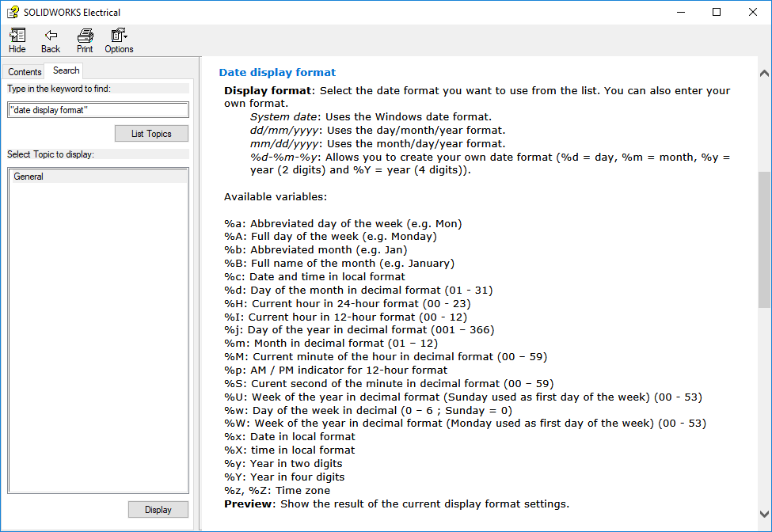This screenshot has height=532, width=772.
Task: Select the Search tab
Action: point(66,70)
